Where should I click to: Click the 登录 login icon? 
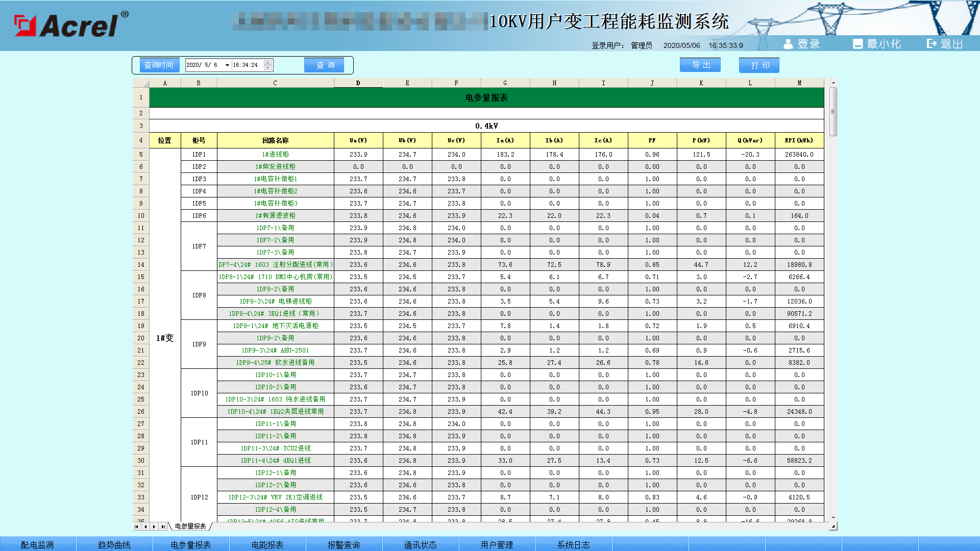coord(788,44)
